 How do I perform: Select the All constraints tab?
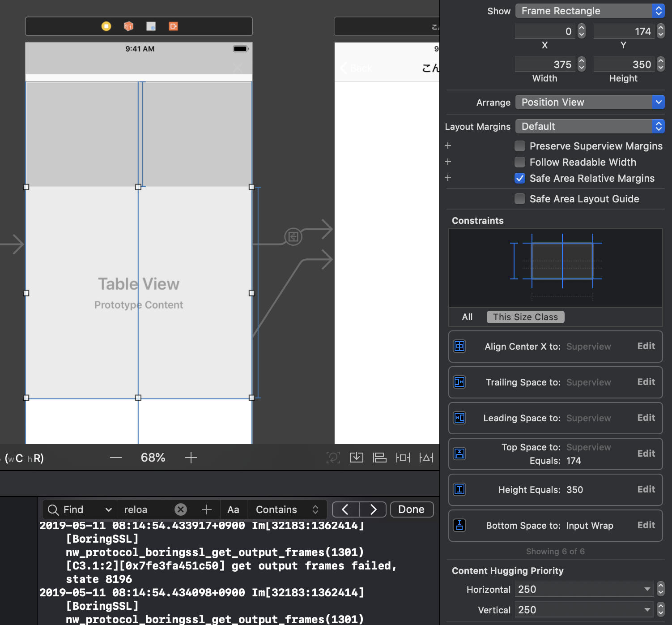[467, 317]
